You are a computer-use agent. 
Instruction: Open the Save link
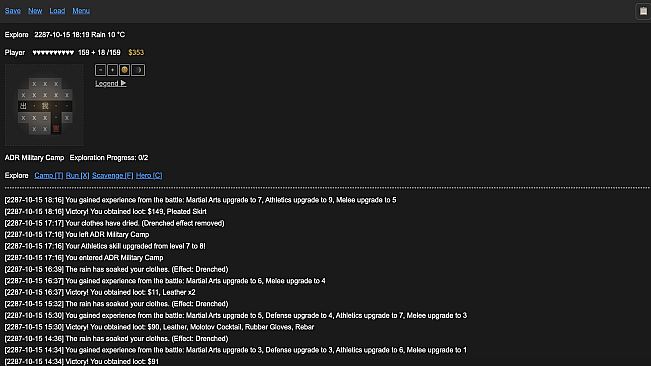13,11
